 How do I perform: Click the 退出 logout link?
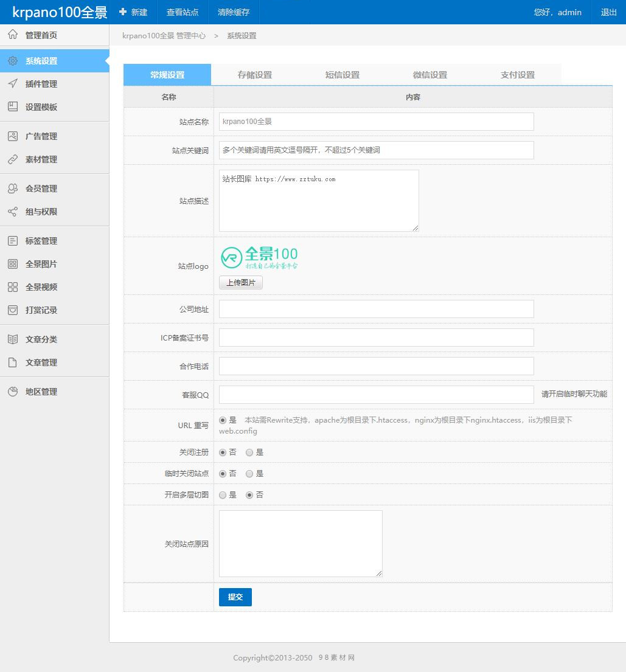pos(608,12)
